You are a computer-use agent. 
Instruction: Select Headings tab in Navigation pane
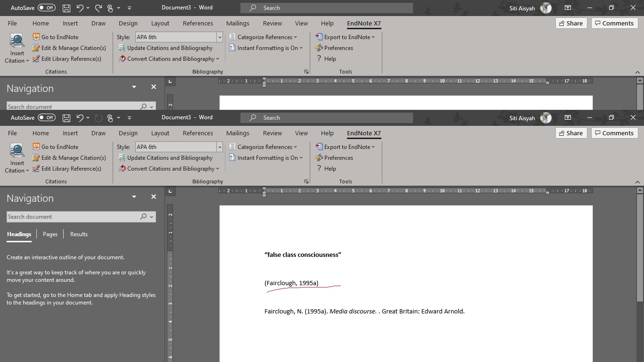(19, 234)
